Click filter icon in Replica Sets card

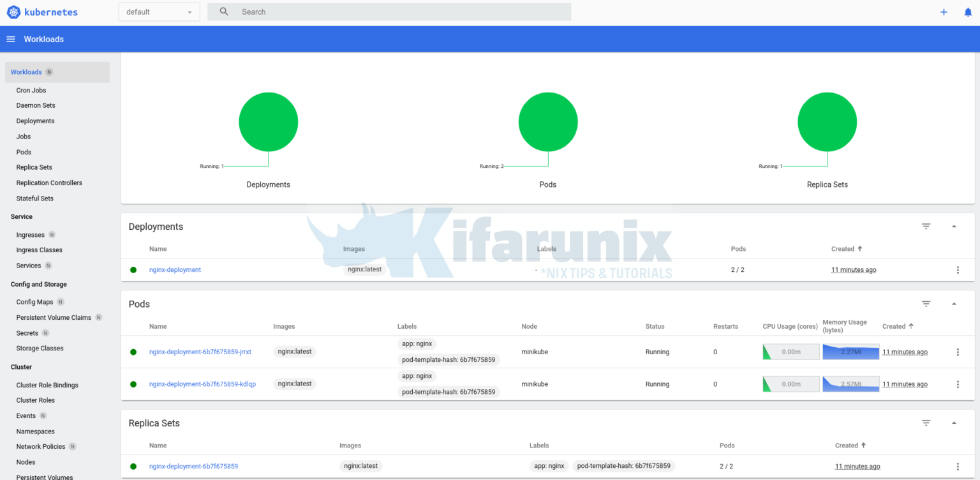[x=926, y=423]
